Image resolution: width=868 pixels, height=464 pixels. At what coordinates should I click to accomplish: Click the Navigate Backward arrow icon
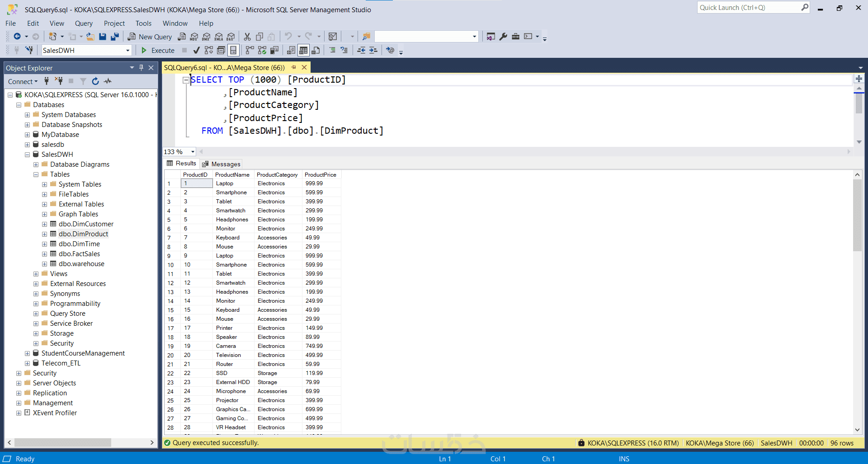tap(17, 37)
